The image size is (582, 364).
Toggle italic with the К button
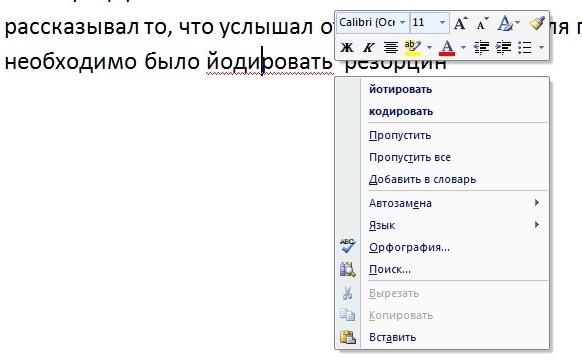[369, 47]
